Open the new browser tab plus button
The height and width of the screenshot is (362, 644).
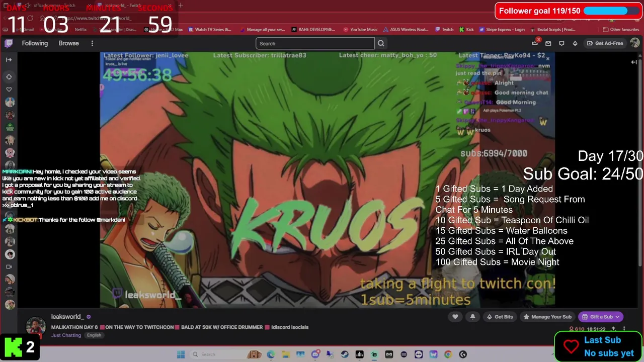click(x=181, y=6)
